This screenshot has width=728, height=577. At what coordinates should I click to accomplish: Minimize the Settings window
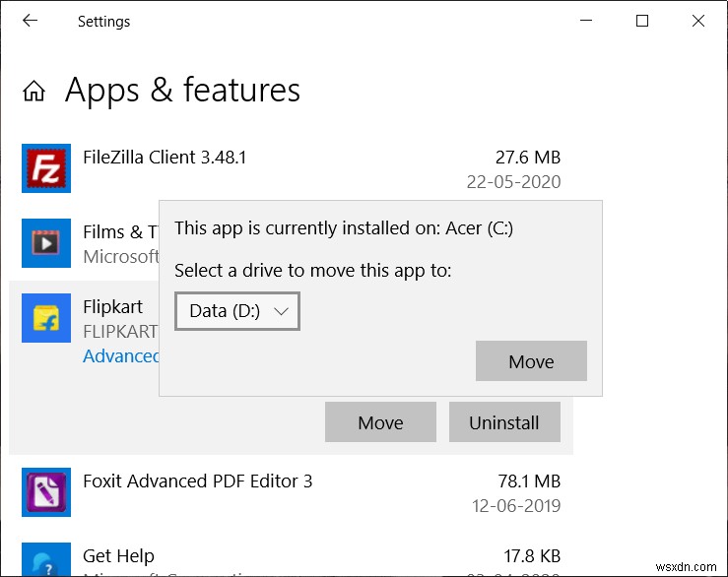tap(586, 21)
